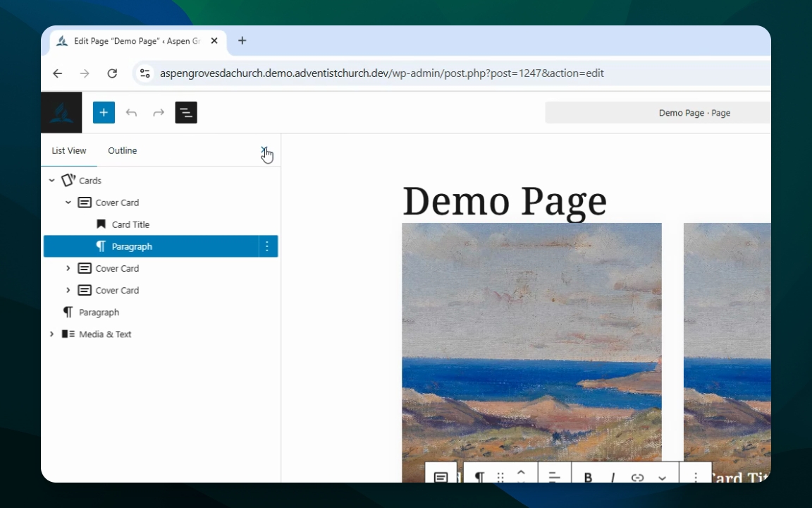The image size is (812, 508).
Task: Click the Demo Page title heading
Action: [x=505, y=201]
